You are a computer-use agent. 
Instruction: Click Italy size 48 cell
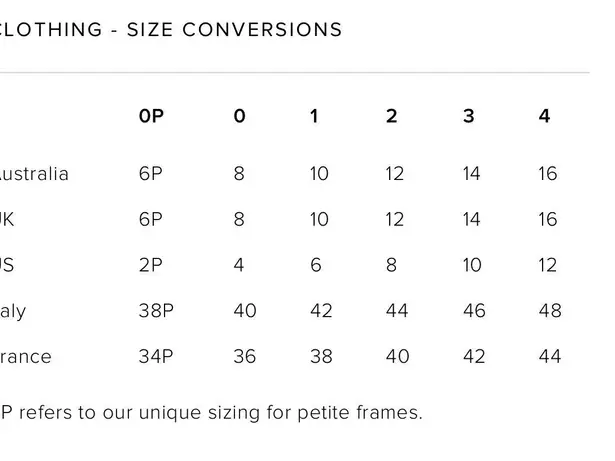click(549, 311)
